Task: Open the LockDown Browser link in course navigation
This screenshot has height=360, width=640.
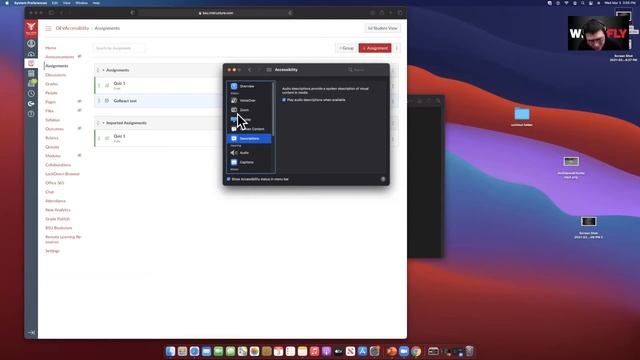Action: point(62,174)
